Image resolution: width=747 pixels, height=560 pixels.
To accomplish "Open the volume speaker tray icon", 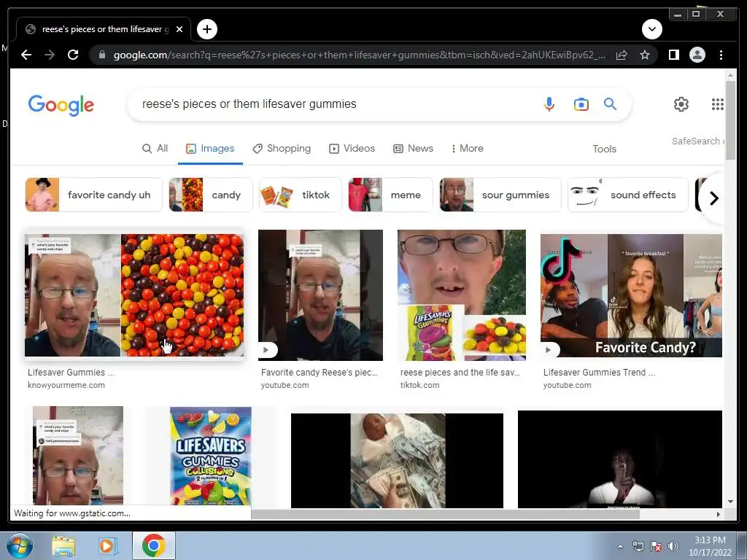I will click(673, 546).
